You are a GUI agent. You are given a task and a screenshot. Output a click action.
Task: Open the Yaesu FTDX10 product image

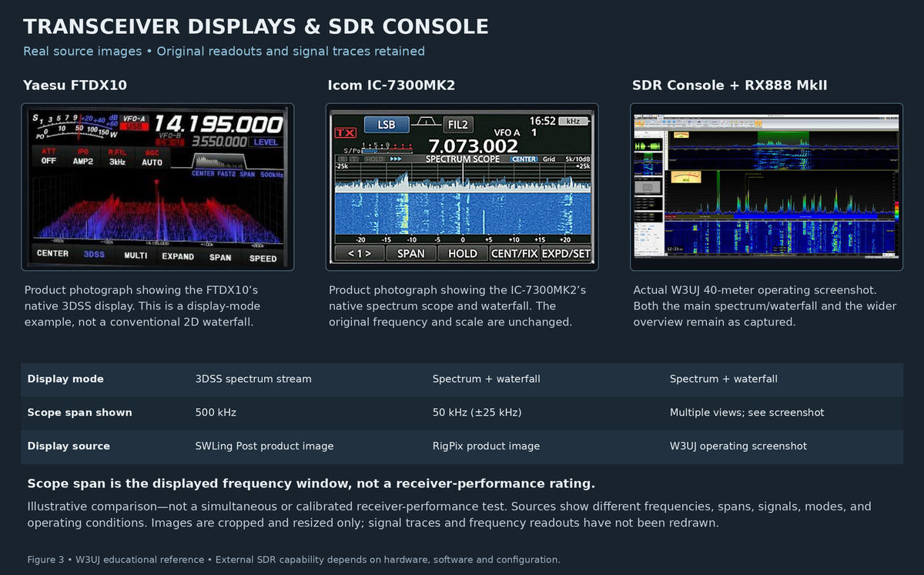click(158, 187)
